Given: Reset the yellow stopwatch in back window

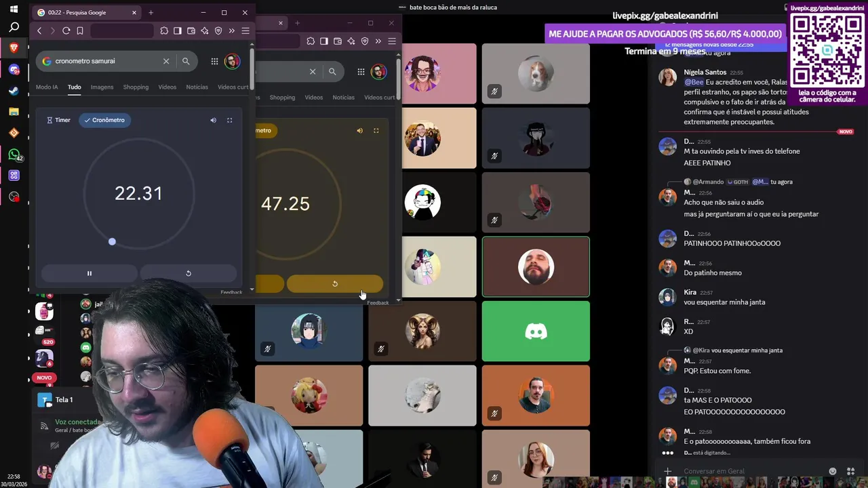Looking at the screenshot, I should point(335,284).
